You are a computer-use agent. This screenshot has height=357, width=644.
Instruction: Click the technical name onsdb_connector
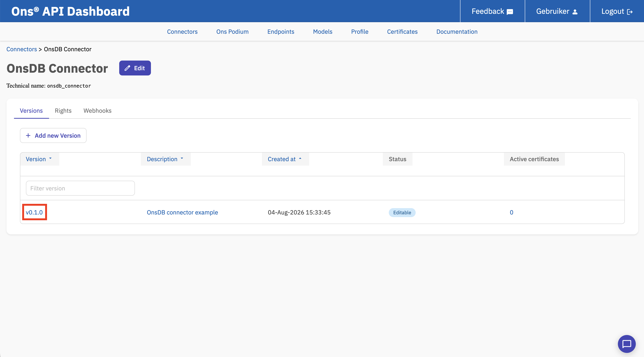(69, 86)
